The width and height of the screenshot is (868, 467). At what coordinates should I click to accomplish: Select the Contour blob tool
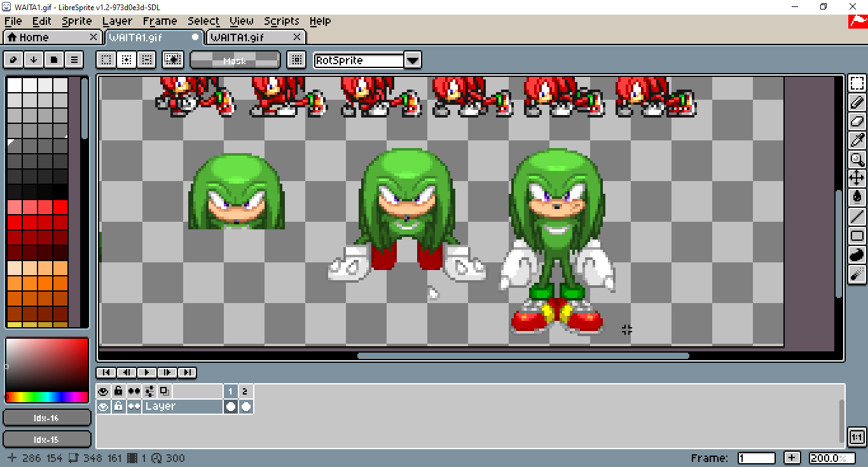click(x=857, y=255)
